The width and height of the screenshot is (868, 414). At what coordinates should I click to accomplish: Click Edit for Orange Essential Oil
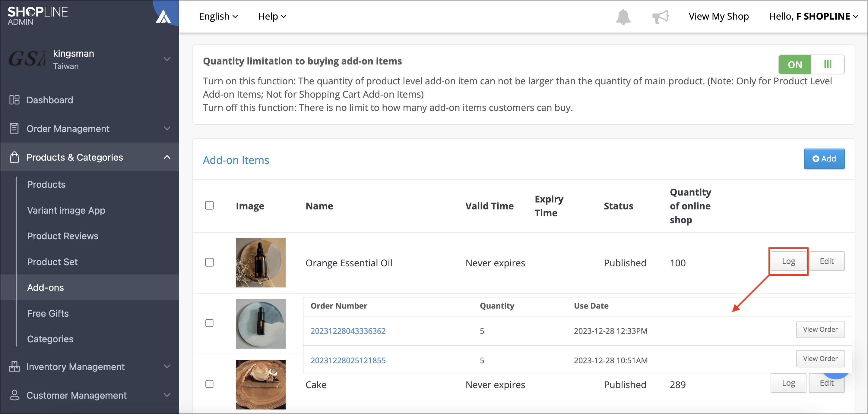[x=827, y=261]
